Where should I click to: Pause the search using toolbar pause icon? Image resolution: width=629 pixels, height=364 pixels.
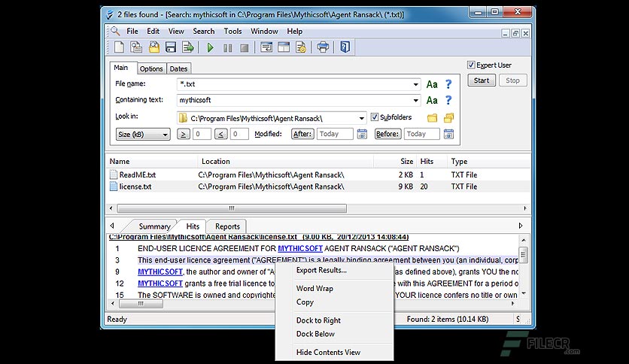pos(227,48)
